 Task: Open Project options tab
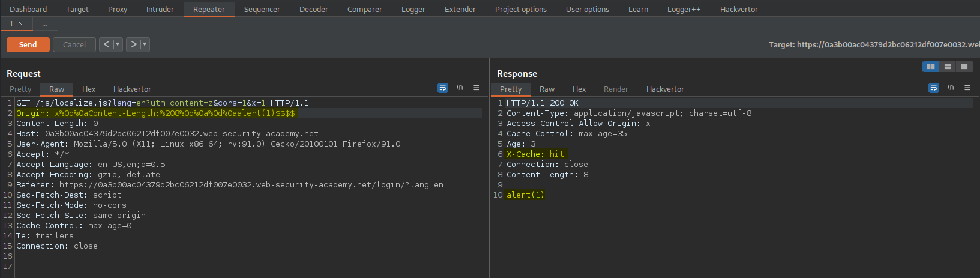[x=521, y=9]
